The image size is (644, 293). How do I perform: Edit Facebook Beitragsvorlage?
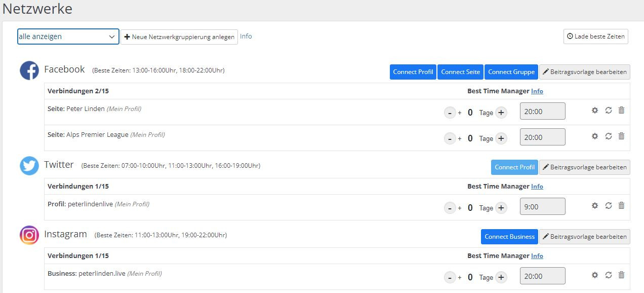click(x=585, y=72)
